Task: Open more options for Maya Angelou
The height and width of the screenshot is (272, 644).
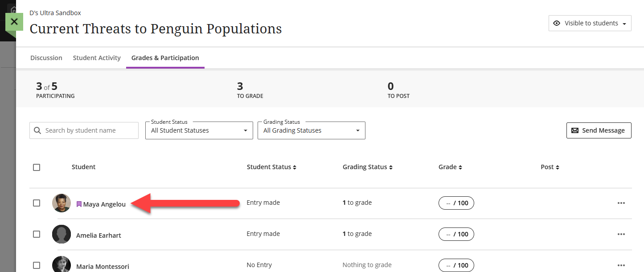Action: click(621, 203)
